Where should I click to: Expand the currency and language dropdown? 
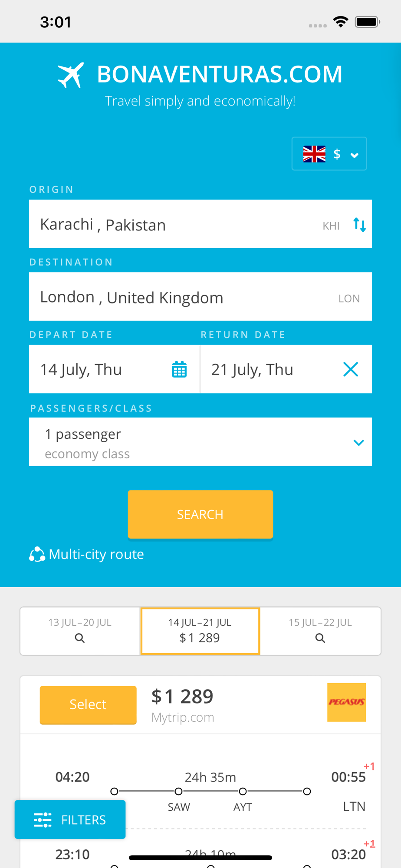329,154
